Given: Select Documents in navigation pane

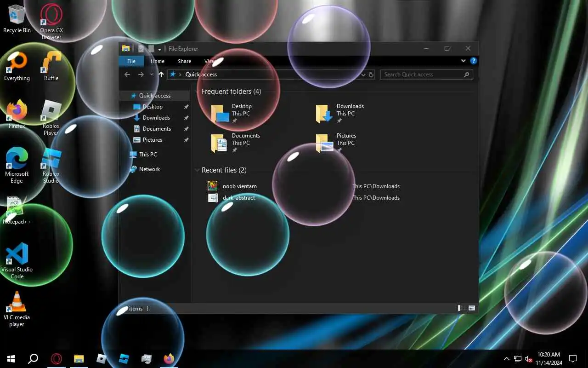Looking at the screenshot, I should (157, 129).
